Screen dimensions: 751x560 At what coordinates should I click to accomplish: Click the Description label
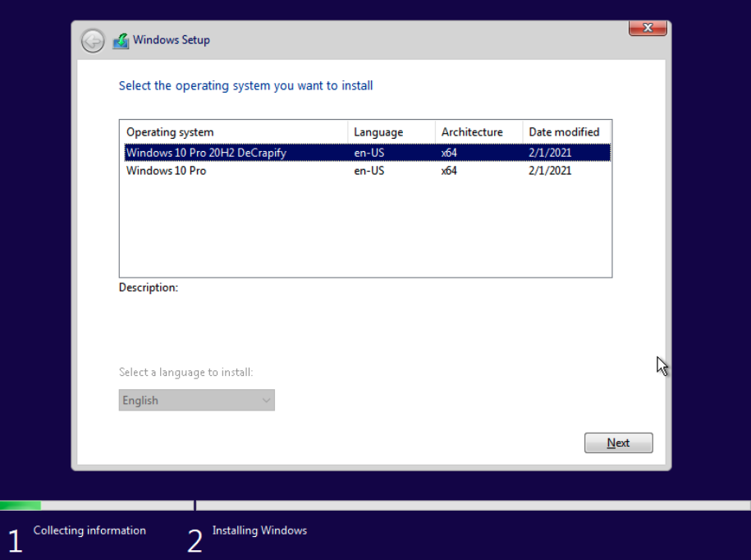148,287
